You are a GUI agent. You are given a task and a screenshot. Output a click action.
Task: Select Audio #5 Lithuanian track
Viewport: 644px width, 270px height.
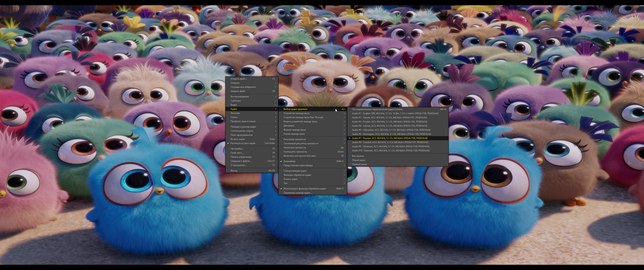[398, 130]
